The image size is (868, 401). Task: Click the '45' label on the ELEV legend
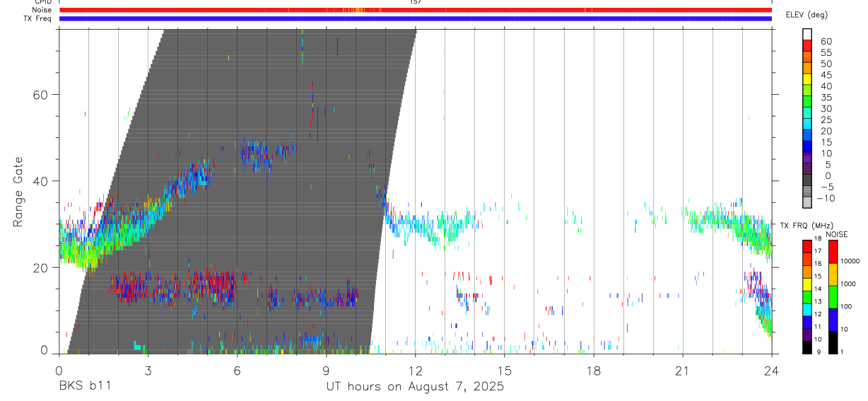[x=826, y=75]
